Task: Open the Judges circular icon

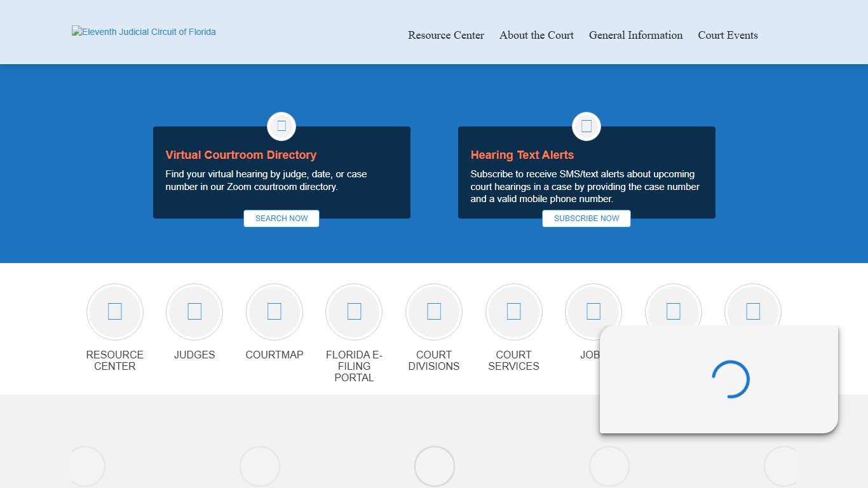Action: (x=194, y=311)
